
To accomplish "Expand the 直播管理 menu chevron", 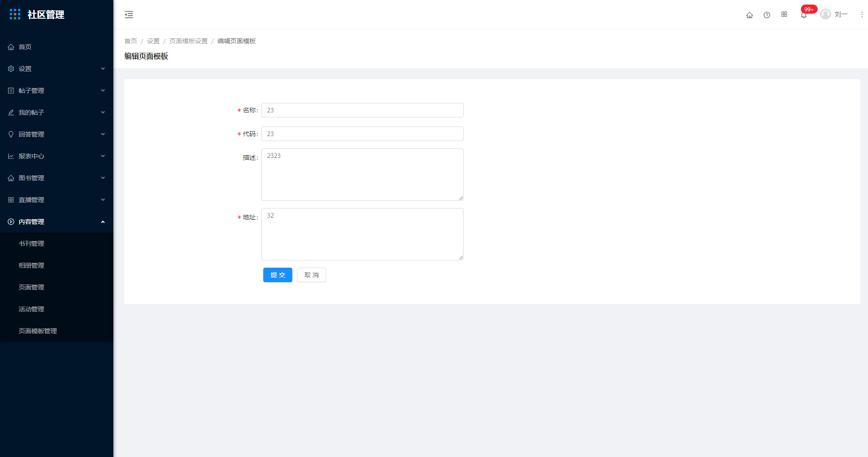I will pos(103,200).
